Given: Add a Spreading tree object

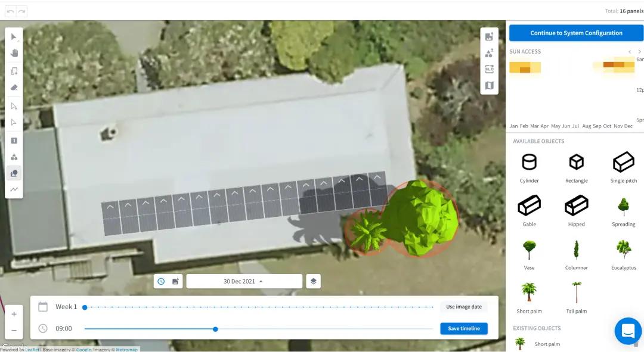Looking at the screenshot, I should point(624,211).
